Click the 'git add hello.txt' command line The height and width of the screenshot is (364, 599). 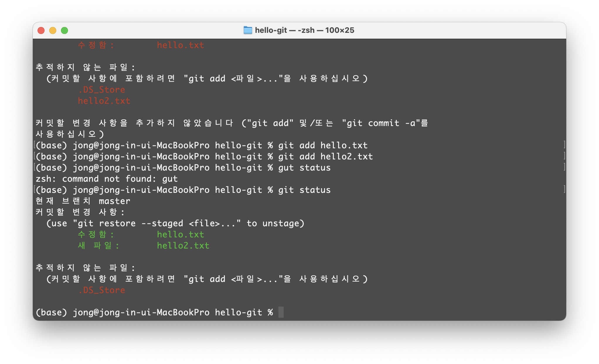[x=323, y=145]
